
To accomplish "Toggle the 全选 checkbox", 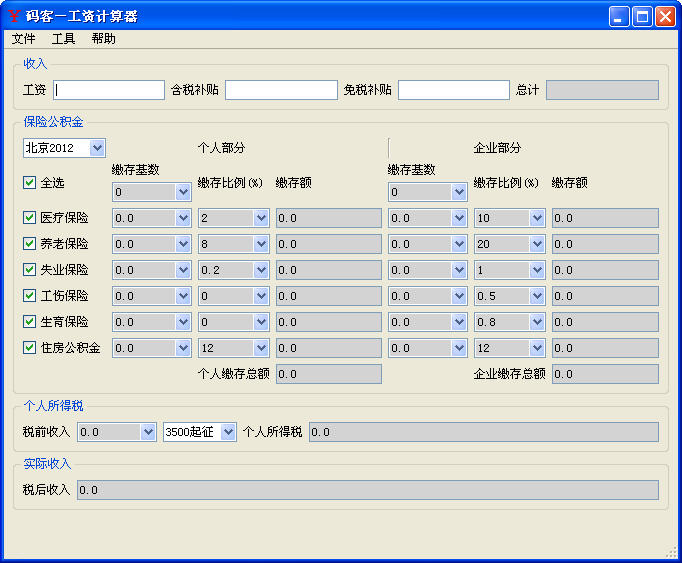I will [x=29, y=183].
